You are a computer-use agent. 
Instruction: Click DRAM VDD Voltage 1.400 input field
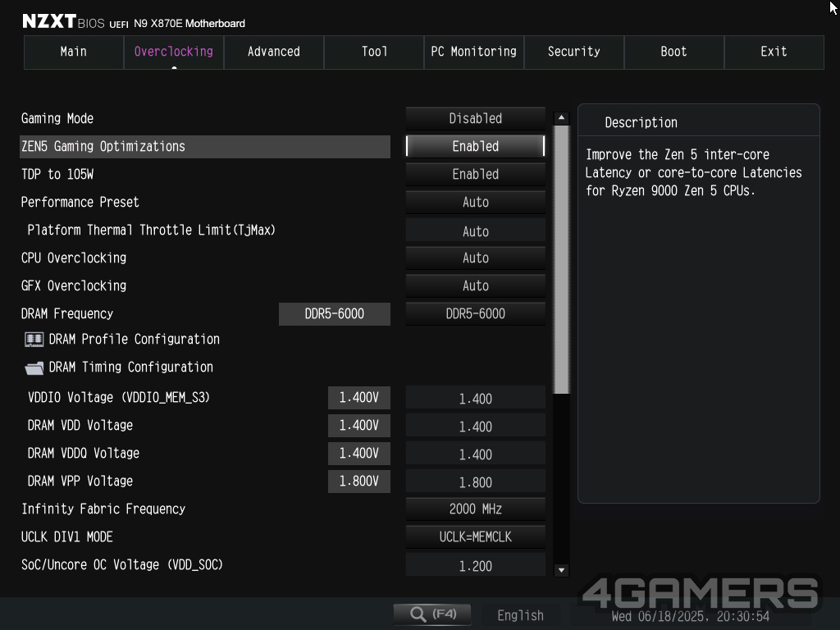(x=476, y=426)
